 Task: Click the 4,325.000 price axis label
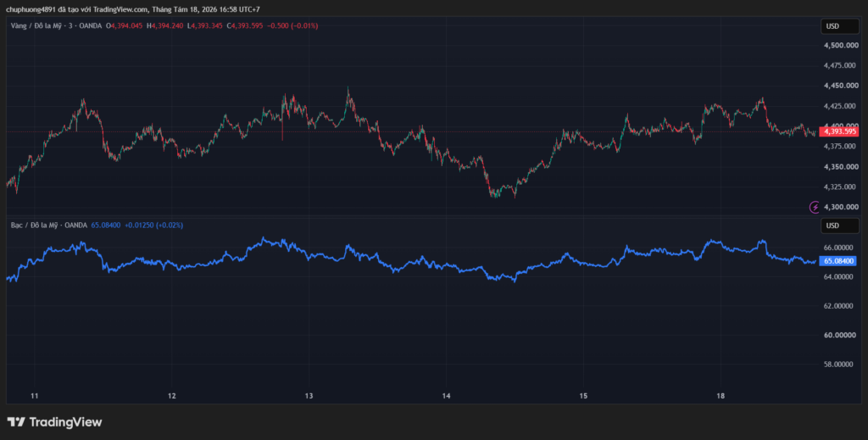(841, 187)
